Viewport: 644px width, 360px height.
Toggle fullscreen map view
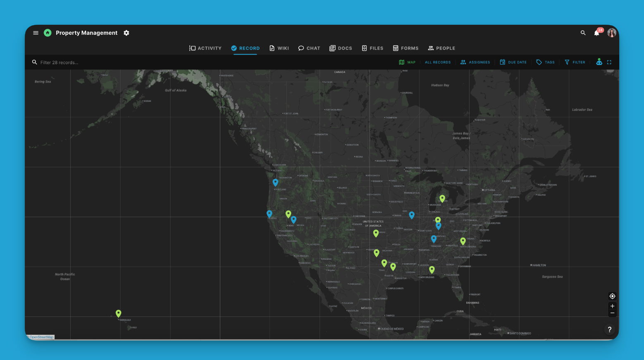pos(609,62)
